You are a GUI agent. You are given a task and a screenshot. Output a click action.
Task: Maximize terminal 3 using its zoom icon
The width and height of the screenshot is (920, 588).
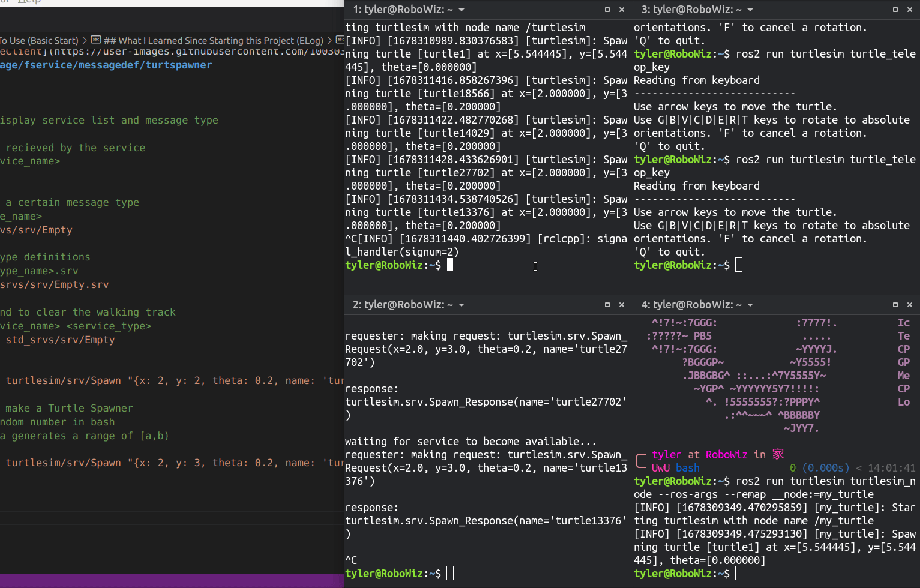[895, 10]
